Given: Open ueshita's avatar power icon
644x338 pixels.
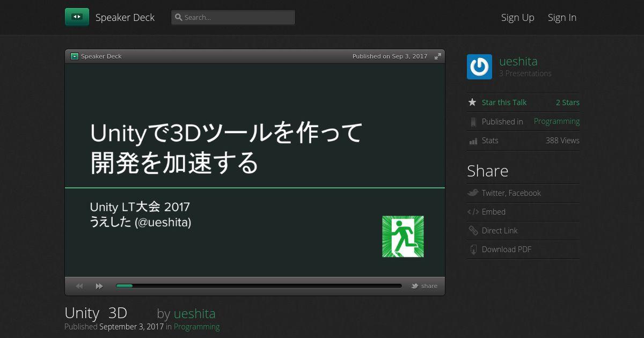Looking at the screenshot, I should coord(479,67).
